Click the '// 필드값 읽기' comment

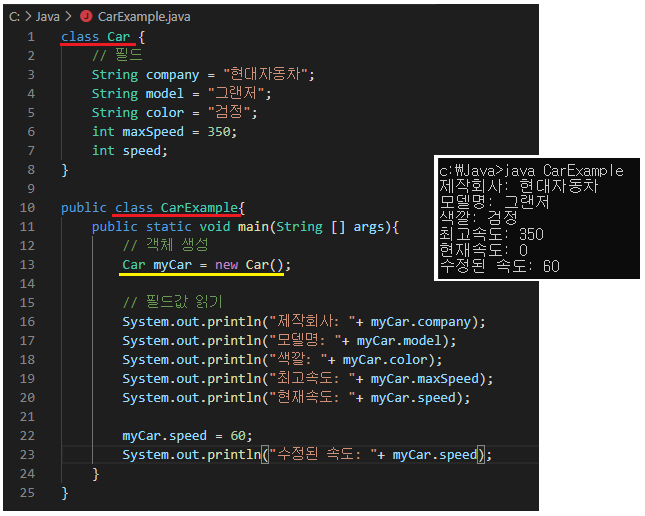pyautogui.click(x=173, y=302)
